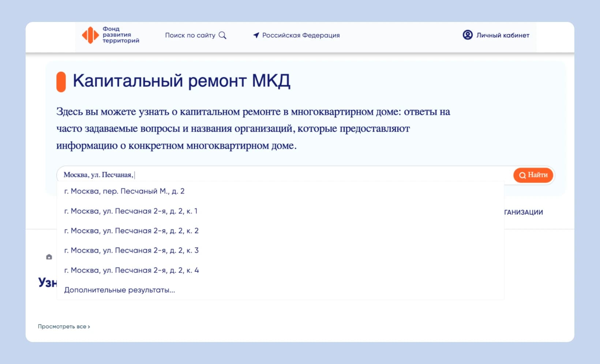Select suggestion пер. Песчаный М., д. 2

click(x=124, y=191)
